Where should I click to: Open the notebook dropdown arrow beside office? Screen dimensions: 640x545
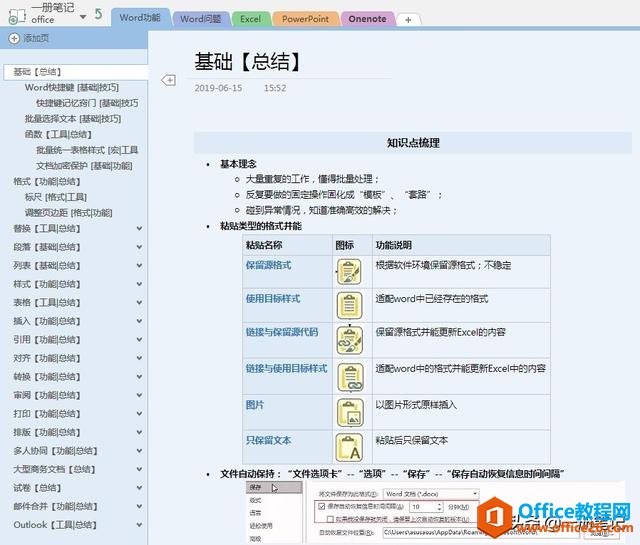83,17
